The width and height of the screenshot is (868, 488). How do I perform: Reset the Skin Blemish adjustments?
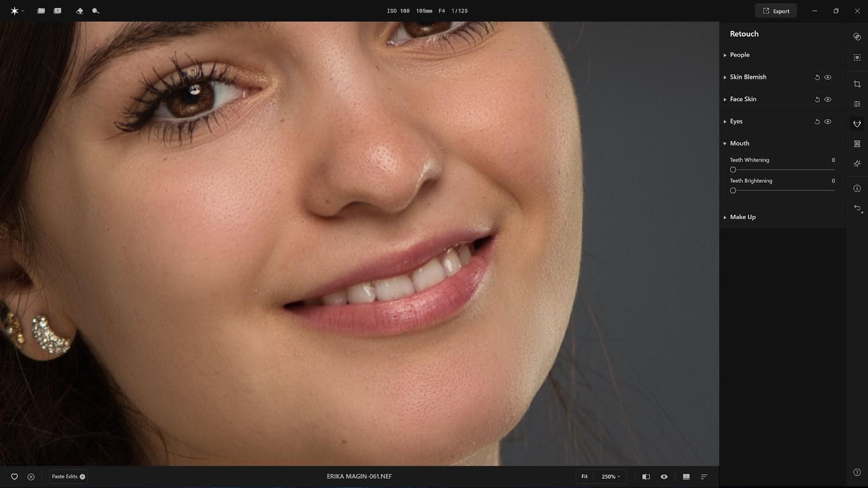click(817, 78)
